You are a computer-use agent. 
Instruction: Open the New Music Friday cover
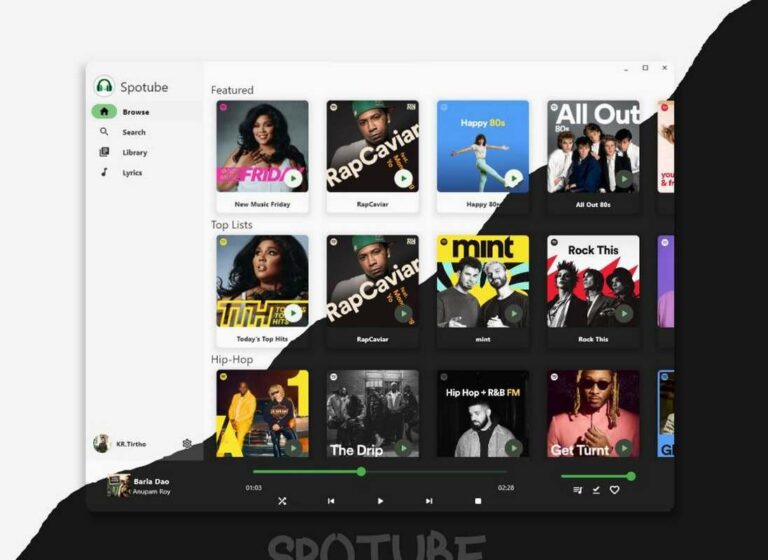pyautogui.click(x=263, y=146)
